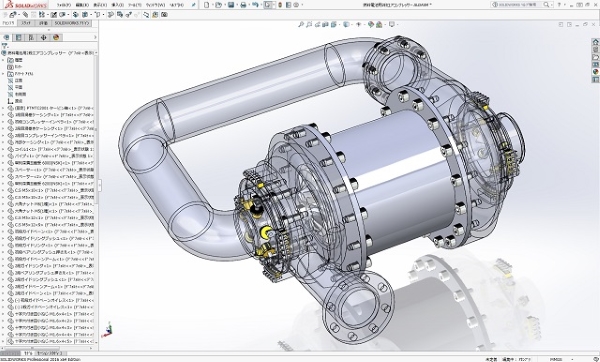
Task: Open the DisplayManager appearance sphere tab
Action: click(x=56, y=37)
